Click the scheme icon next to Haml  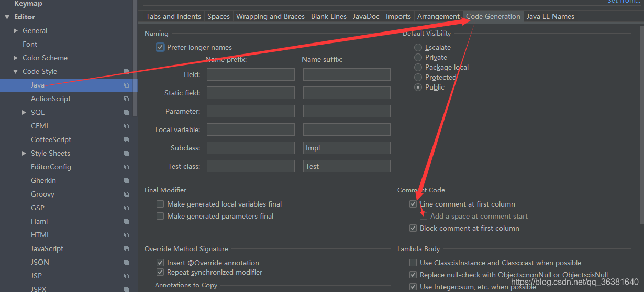(126, 221)
